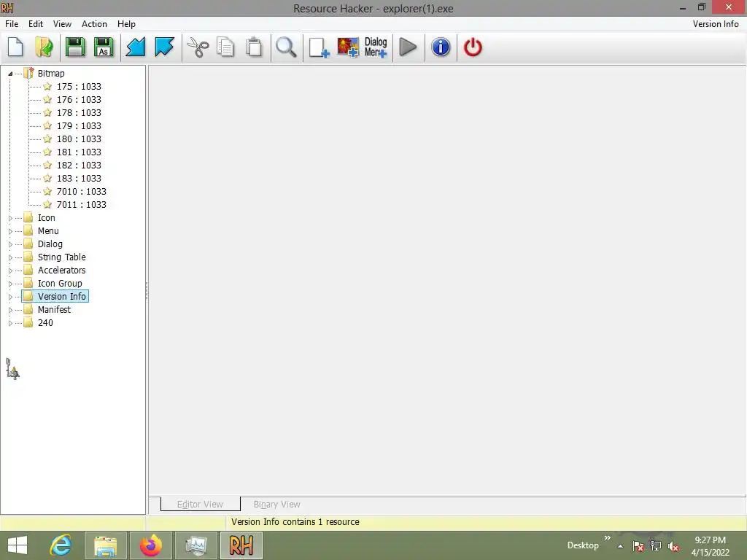Viewport: 747px width, 560px height.
Task: Expand the Accelerators node
Action: [10, 271]
